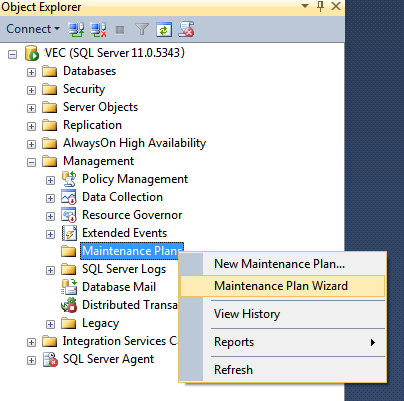The image size is (404, 401).
Task: Click the Maintenance Plans folder icon
Action: point(69,251)
